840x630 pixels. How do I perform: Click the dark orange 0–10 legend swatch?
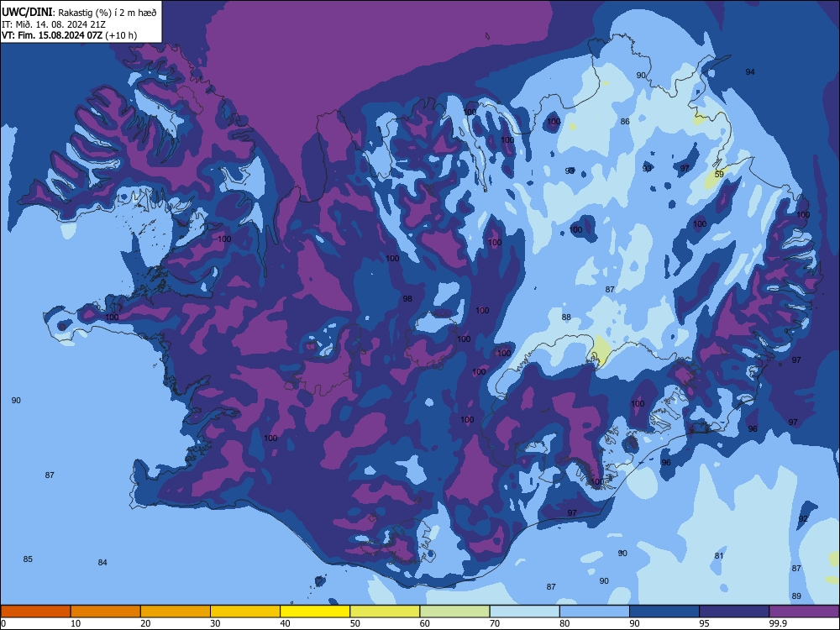[x=35, y=612]
